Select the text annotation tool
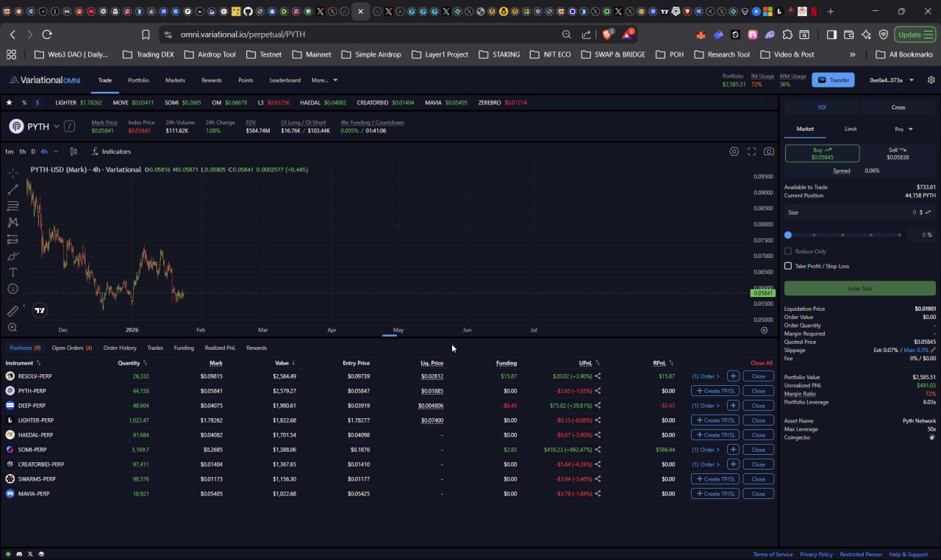Image resolution: width=941 pixels, height=560 pixels. pyautogui.click(x=12, y=272)
